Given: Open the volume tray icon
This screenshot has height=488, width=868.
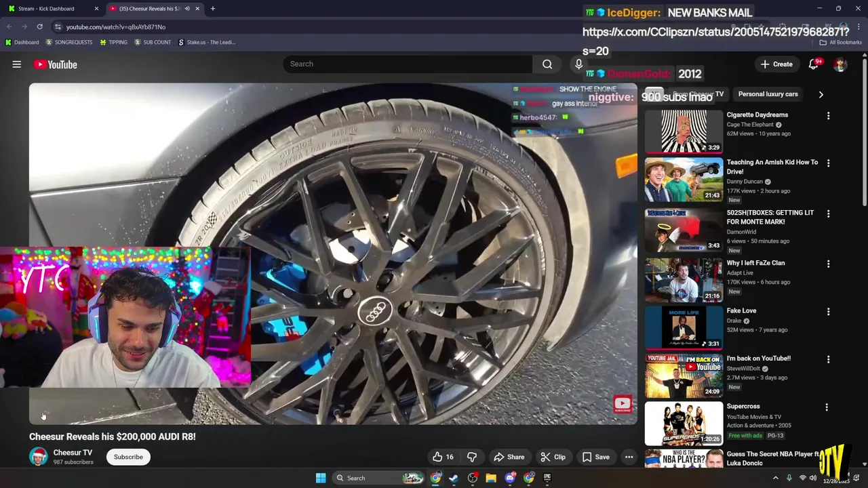Looking at the screenshot, I should click(813, 478).
